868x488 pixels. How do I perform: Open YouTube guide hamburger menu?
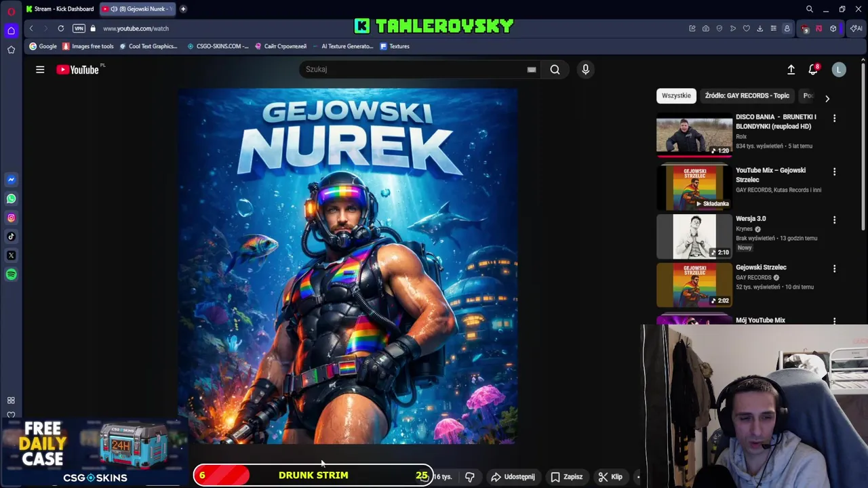pyautogui.click(x=40, y=69)
